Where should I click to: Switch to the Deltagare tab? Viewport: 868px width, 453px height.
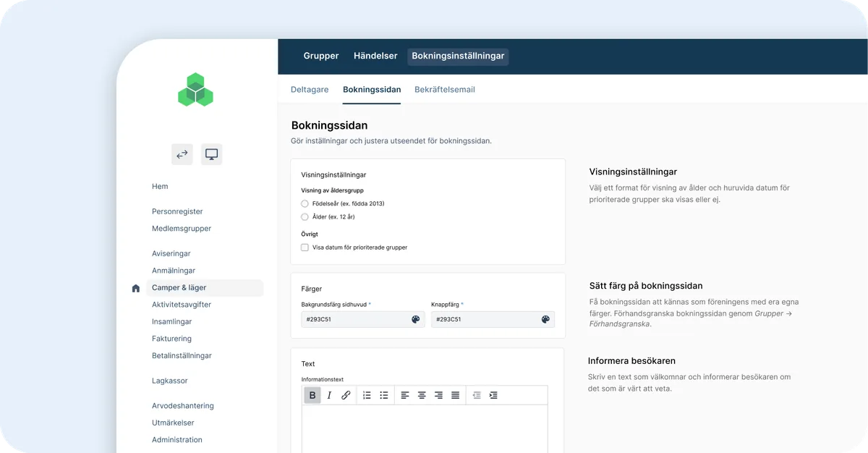coord(310,90)
